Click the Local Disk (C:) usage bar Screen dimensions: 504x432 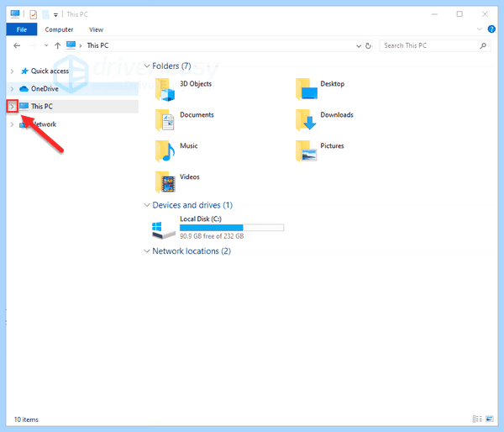[232, 228]
